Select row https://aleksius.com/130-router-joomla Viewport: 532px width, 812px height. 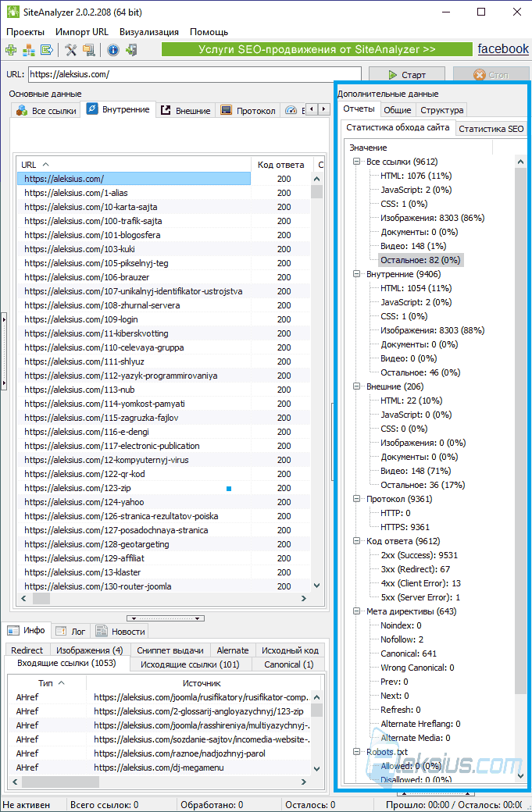pos(163,586)
